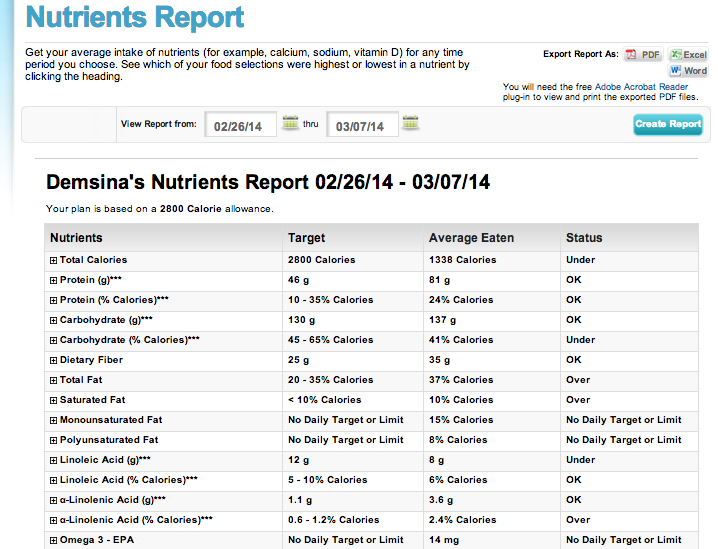Expand the Total Calories row
This screenshot has height=549, width=718.
[x=54, y=260]
